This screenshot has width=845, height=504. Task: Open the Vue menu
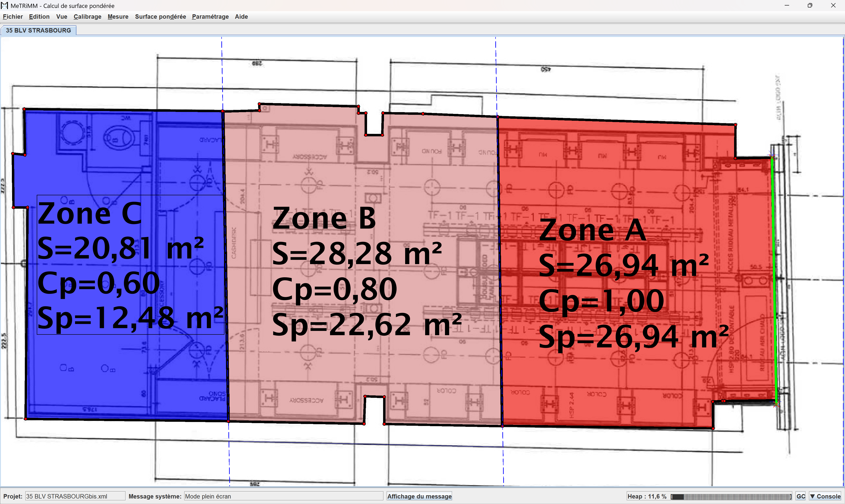point(62,17)
